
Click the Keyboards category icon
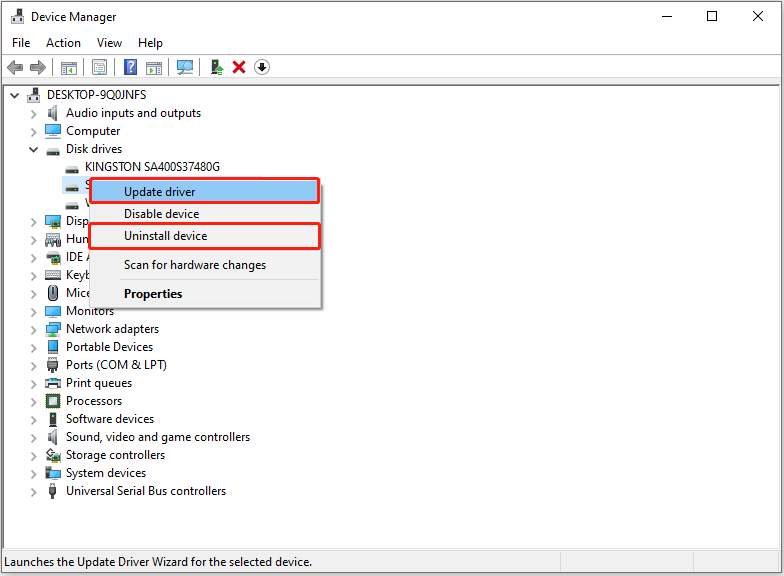click(x=53, y=274)
